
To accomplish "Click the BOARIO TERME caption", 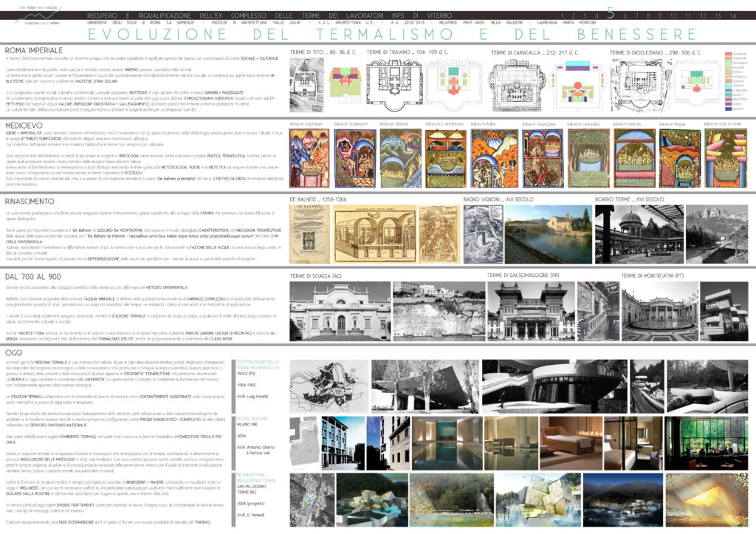I will pyautogui.click(x=629, y=199).
